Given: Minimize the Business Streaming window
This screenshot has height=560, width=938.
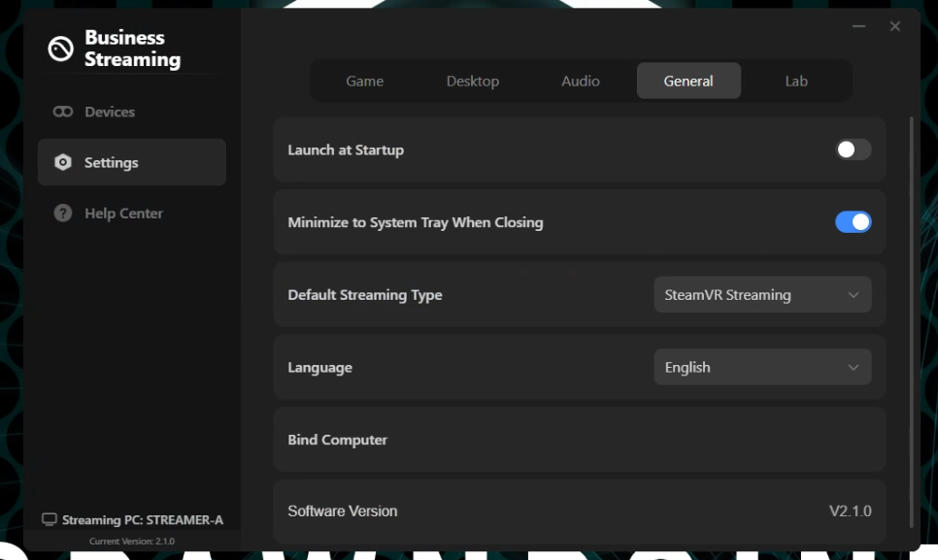Looking at the screenshot, I should [x=858, y=26].
